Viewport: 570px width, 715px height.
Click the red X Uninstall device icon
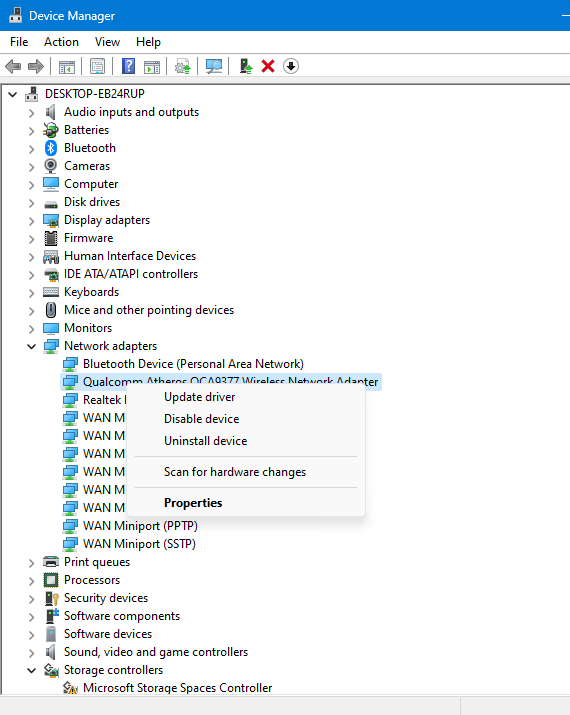click(268, 67)
